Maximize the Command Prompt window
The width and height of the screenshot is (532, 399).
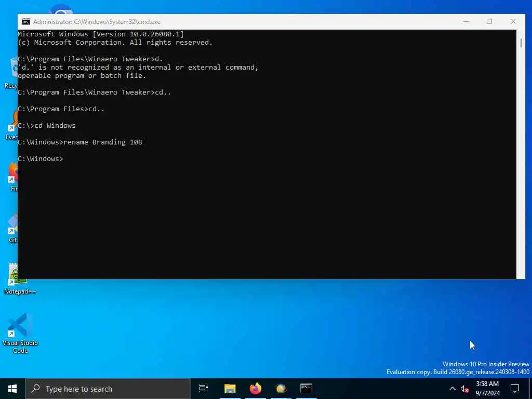pos(489,21)
